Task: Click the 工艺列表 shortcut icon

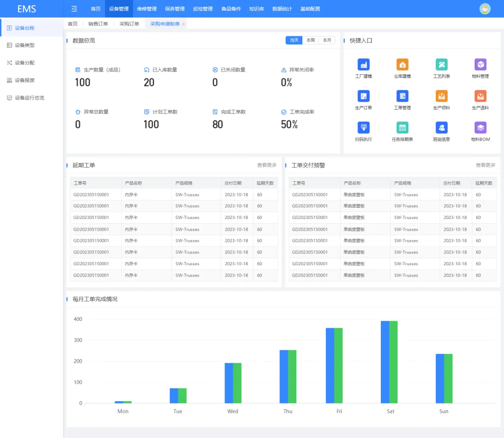Action: tap(441, 64)
